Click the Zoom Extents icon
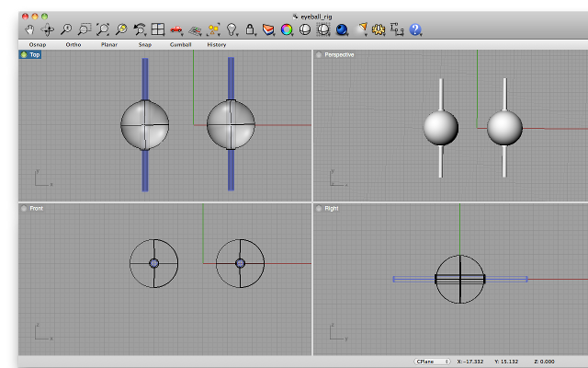Viewport: 588px width, 368px height. click(103, 29)
